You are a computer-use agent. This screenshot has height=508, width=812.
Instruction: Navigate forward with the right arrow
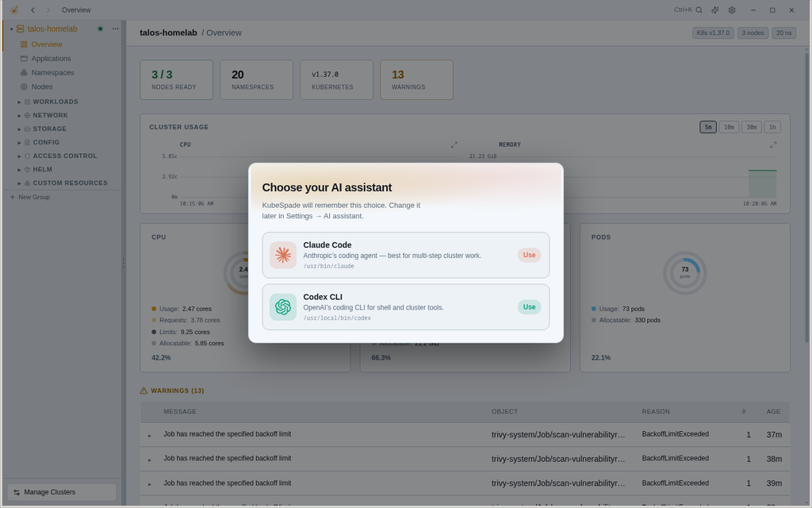(x=48, y=10)
